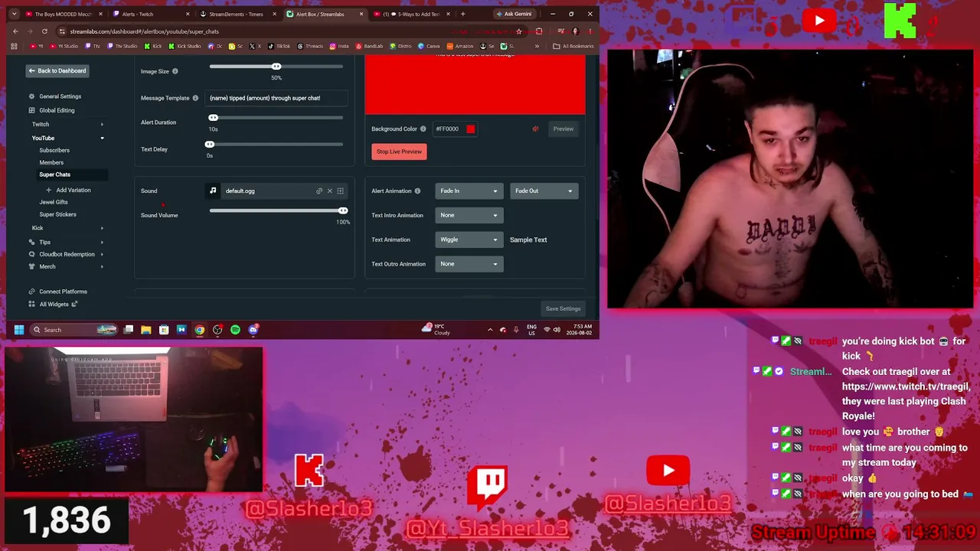Click the link icon for default.ogg sound
980x551 pixels.
(319, 191)
